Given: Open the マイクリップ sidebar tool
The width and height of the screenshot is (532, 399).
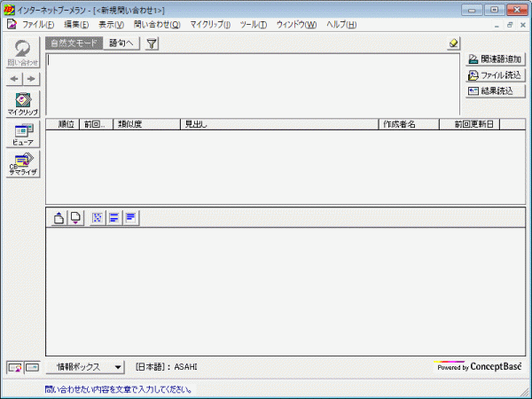Looking at the screenshot, I should coord(23,104).
